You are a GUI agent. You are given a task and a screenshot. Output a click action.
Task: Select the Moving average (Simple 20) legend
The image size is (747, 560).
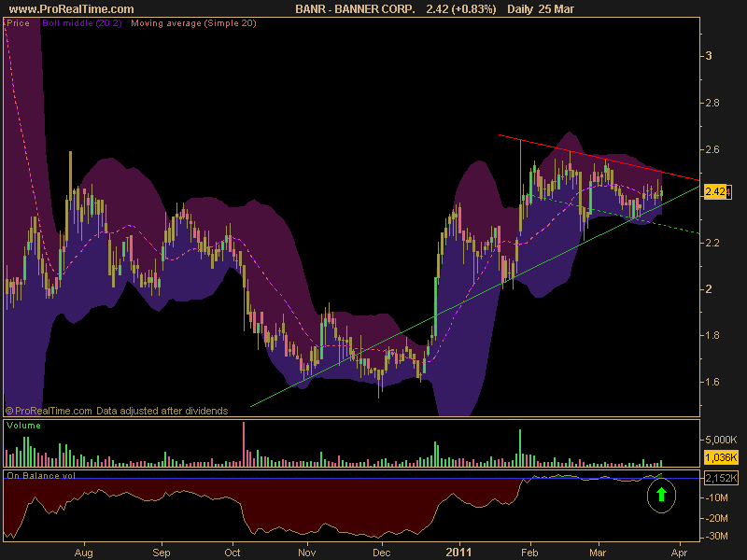coord(193,23)
